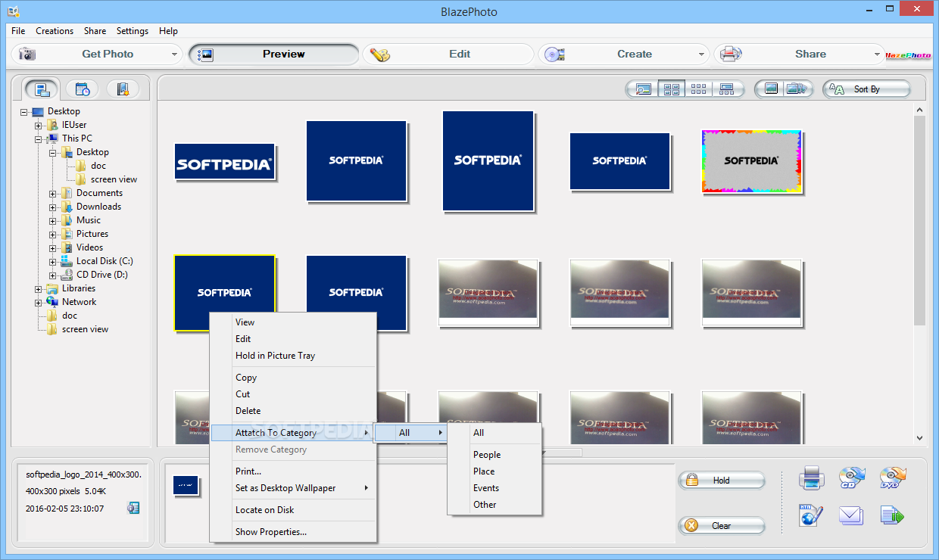Select the single photo zoom view icon
This screenshot has width=939, height=560.
point(644,89)
